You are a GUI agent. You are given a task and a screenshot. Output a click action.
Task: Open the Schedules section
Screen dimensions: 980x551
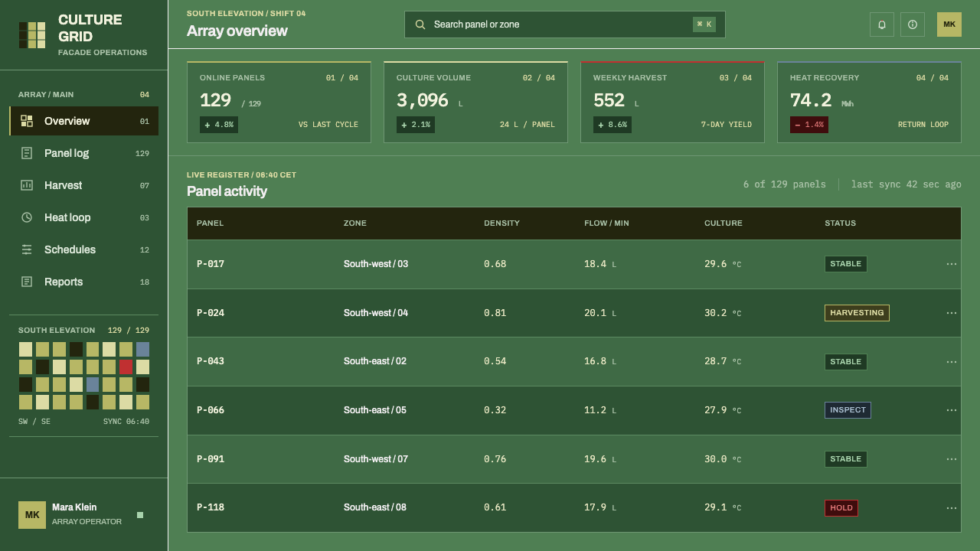tap(84, 249)
